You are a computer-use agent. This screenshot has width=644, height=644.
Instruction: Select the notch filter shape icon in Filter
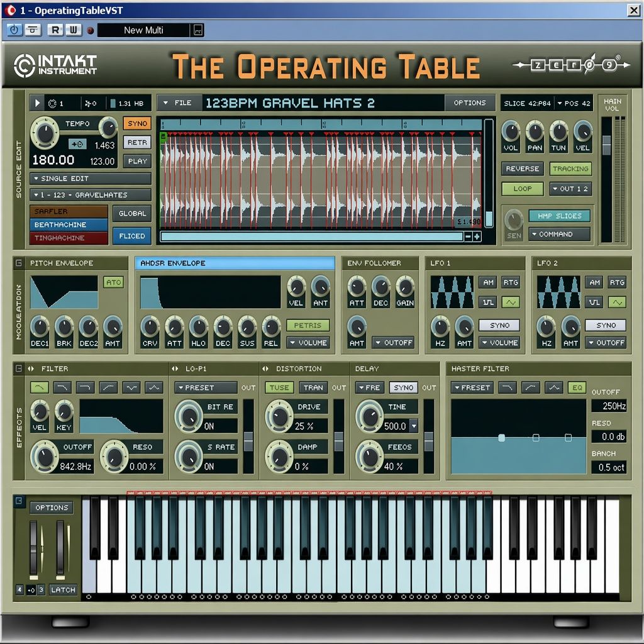pyautogui.click(x=131, y=387)
